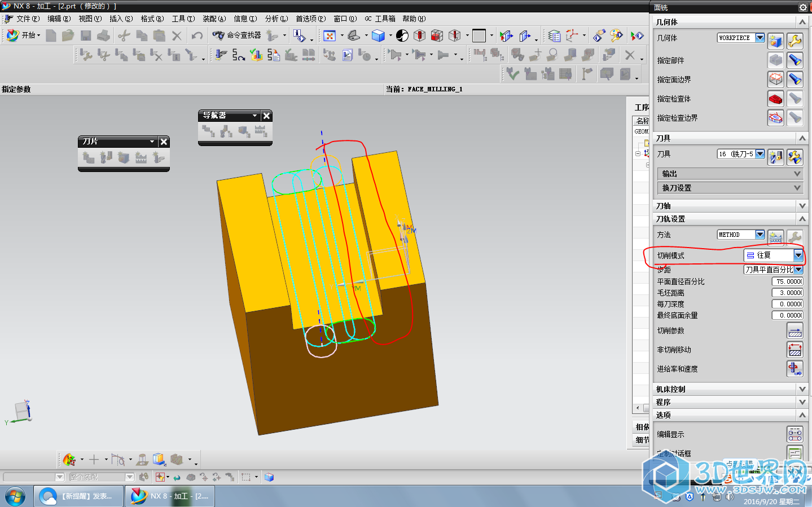
Task: Click the 几何体 edit wrench icon
Action: 795,41
